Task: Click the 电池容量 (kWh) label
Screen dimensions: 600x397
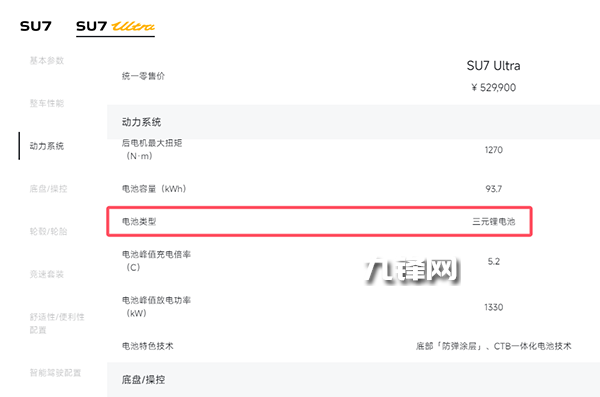Action: pyautogui.click(x=154, y=189)
